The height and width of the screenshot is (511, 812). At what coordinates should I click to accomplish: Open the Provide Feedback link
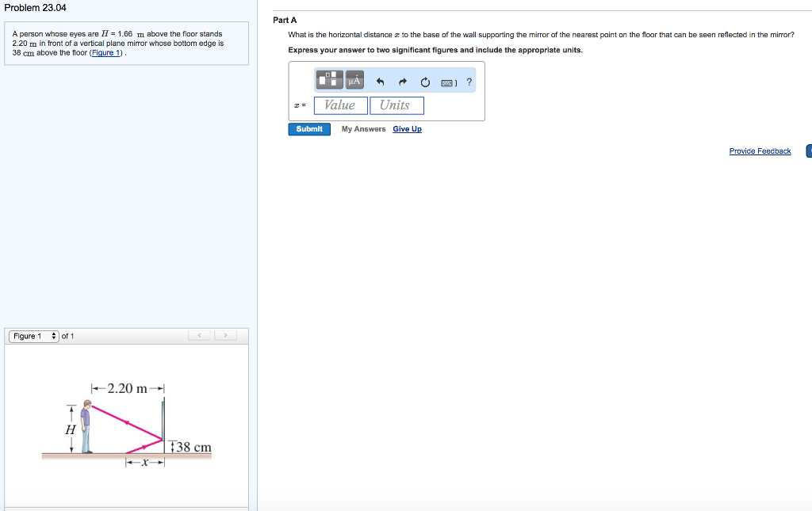[x=760, y=151]
